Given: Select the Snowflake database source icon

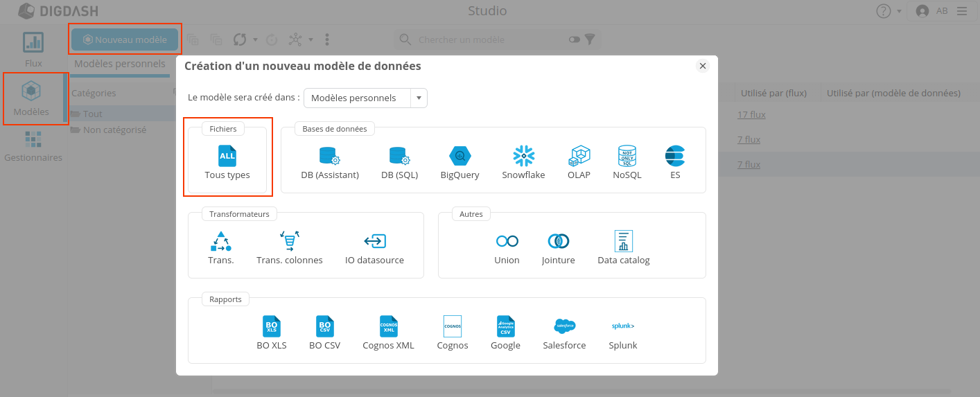Looking at the screenshot, I should [x=523, y=162].
